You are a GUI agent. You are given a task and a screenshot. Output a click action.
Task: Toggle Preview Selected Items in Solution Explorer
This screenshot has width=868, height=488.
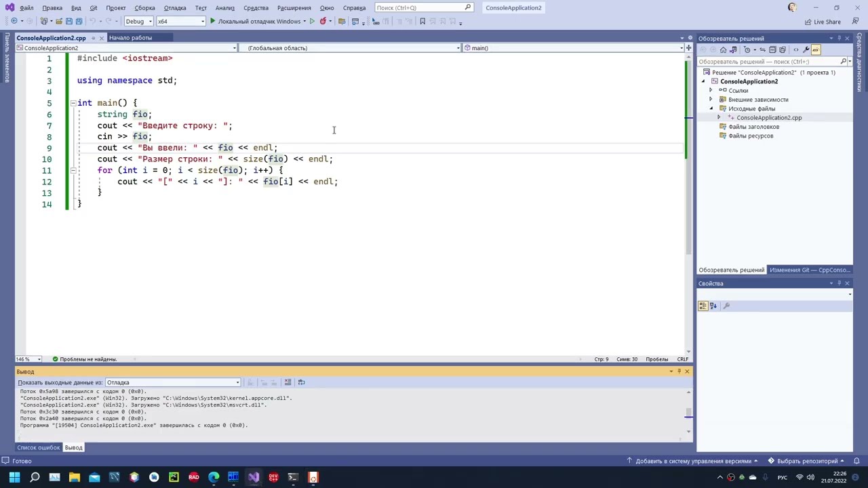(x=816, y=49)
